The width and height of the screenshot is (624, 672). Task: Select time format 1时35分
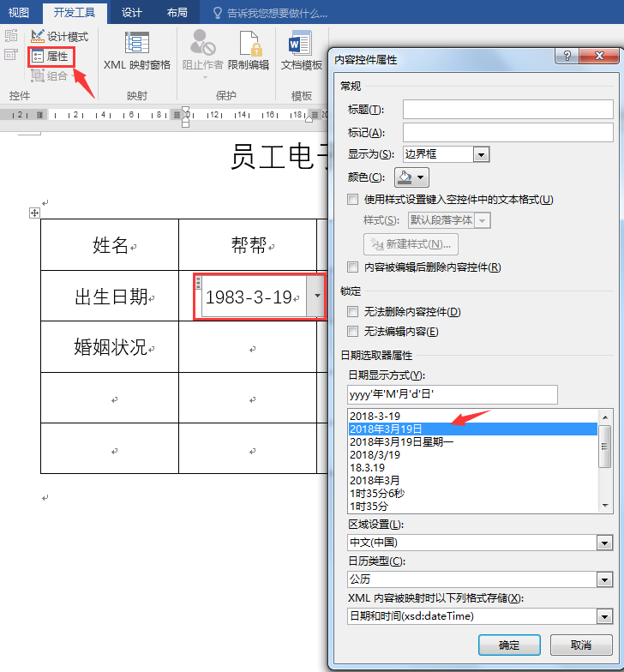(473, 506)
